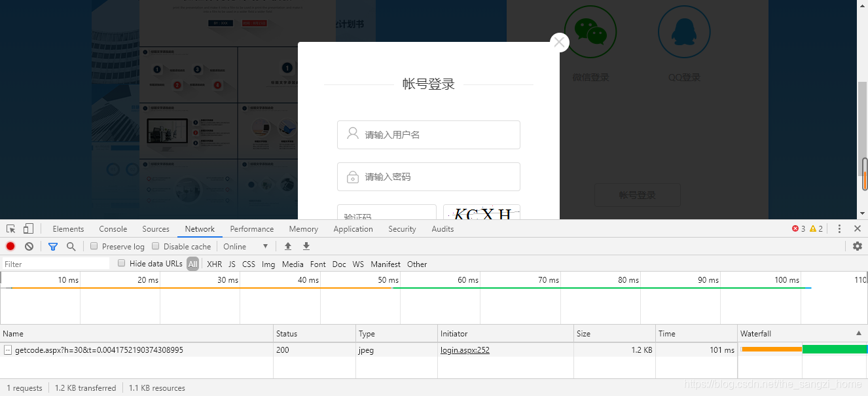The image size is (868, 396).
Task: Open DevTools settings
Action: 857,246
